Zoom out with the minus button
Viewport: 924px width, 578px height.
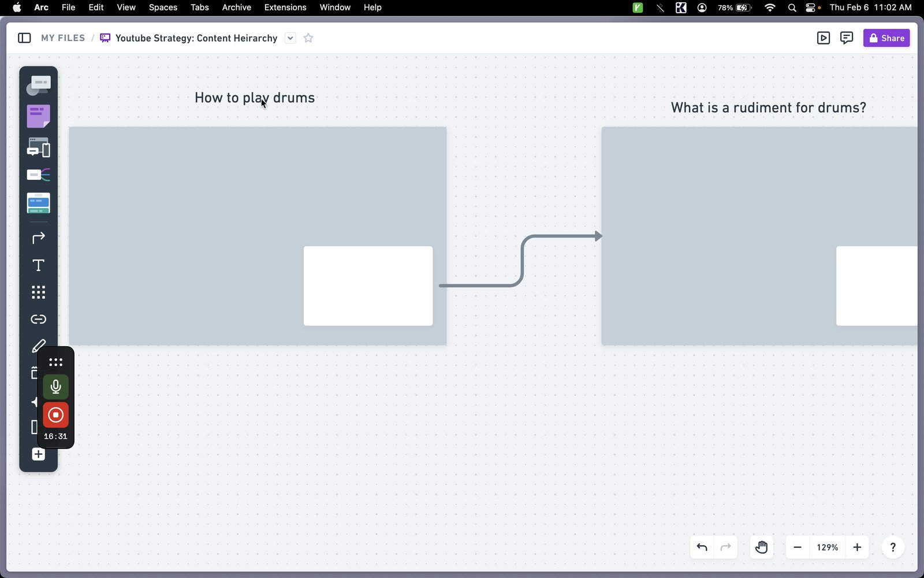point(798,547)
